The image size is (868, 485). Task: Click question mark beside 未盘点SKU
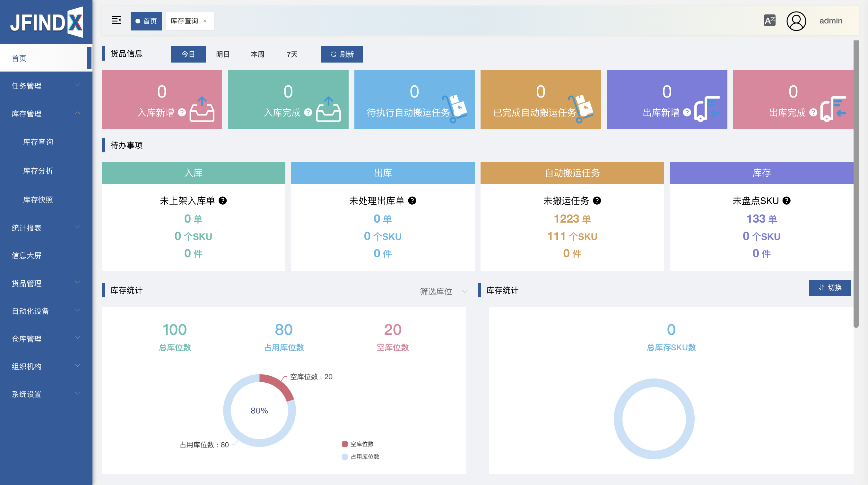click(x=786, y=201)
